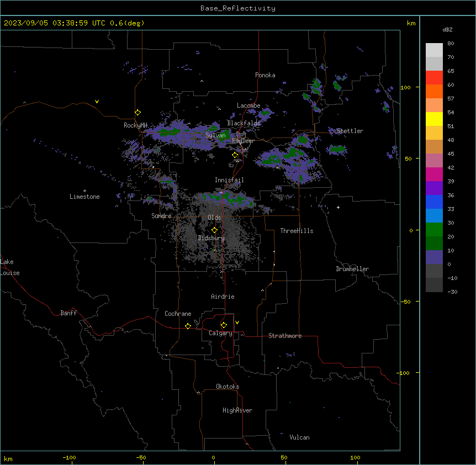This screenshot has width=476, height=465.
Task: Click the Ponoka city label
Action: (x=265, y=75)
